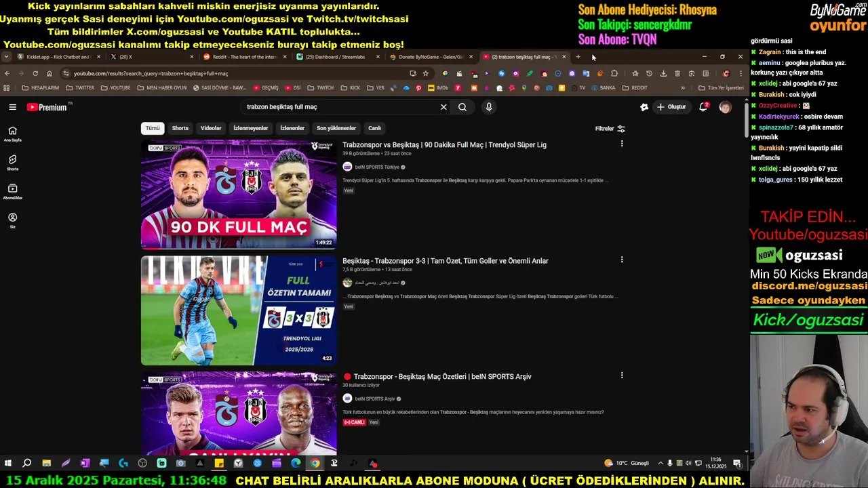Bookmark this page with the star

(425, 73)
